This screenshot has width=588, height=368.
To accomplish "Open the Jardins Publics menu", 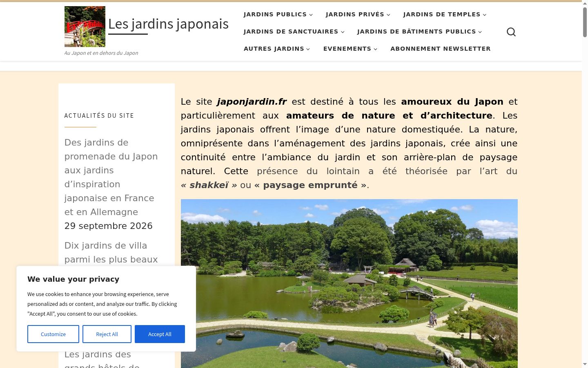I will coord(275,14).
